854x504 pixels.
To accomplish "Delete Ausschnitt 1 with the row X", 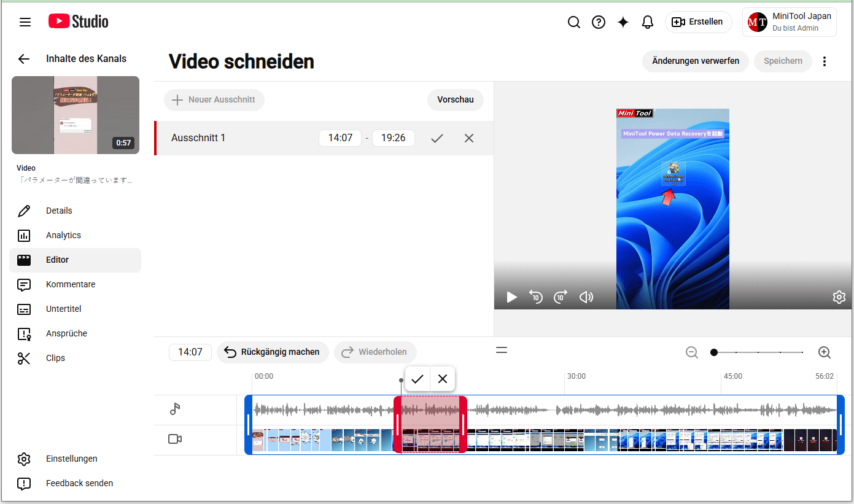I will 469,138.
